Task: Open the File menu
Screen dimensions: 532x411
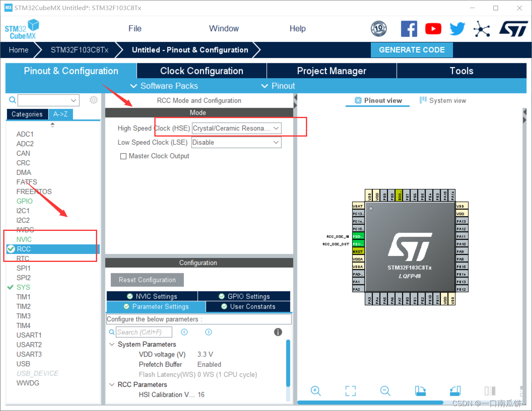Action: (x=135, y=29)
